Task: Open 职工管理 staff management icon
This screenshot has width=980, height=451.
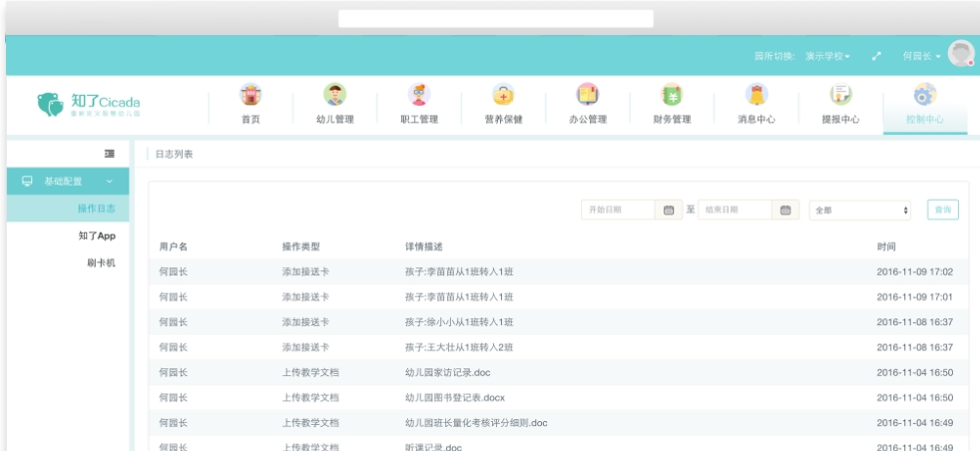Action: [419, 97]
